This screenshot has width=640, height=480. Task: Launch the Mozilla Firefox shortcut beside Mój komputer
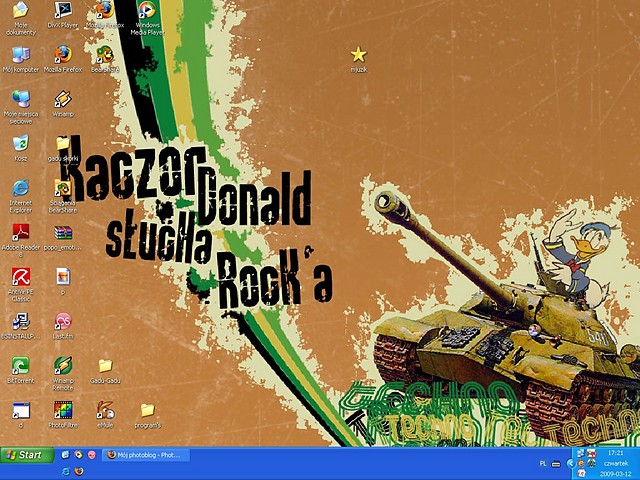click(x=63, y=60)
